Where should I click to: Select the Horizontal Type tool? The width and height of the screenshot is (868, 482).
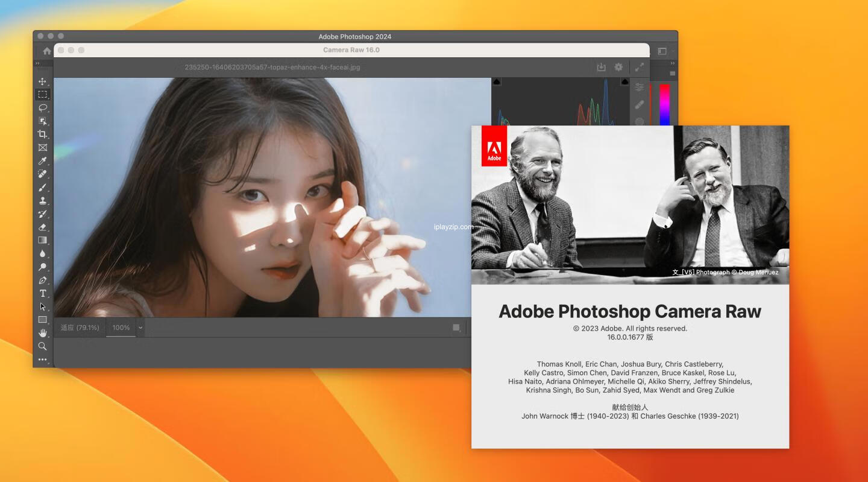pyautogui.click(x=42, y=293)
